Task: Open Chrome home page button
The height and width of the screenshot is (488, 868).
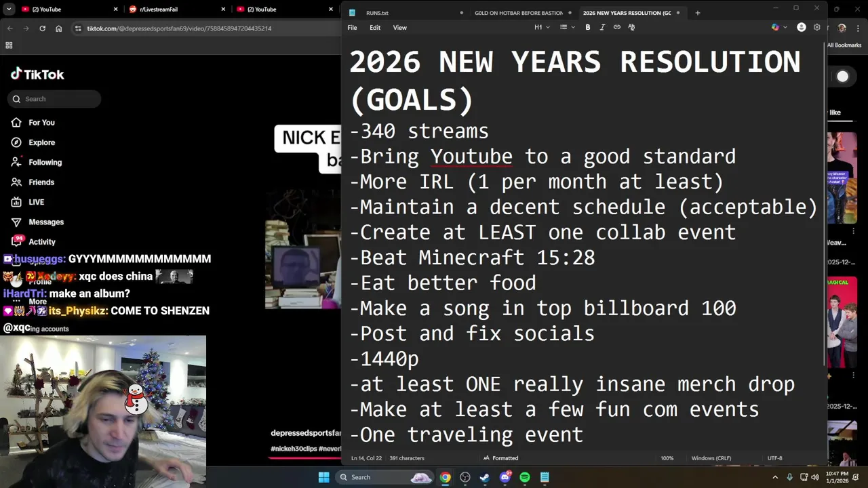Action: click(x=59, y=28)
